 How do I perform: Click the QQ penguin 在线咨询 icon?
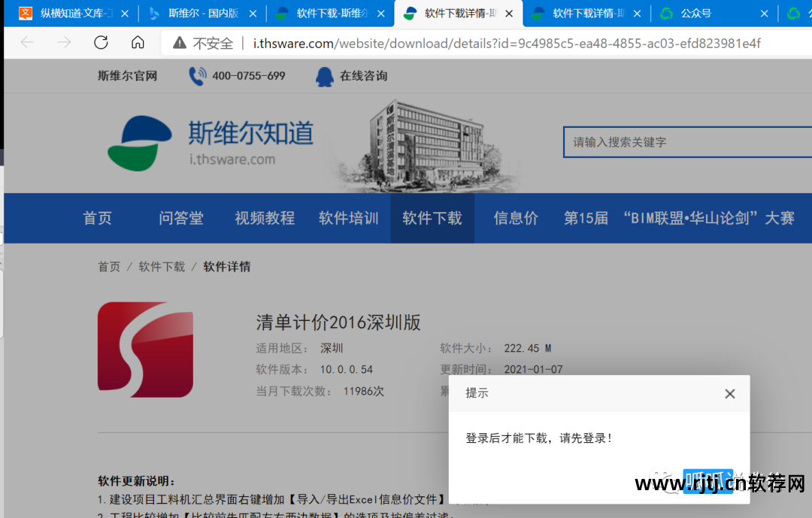(x=325, y=77)
